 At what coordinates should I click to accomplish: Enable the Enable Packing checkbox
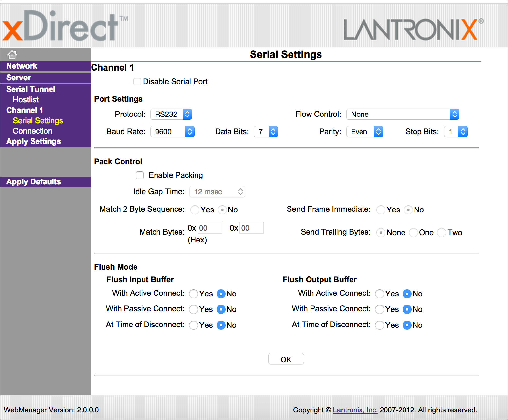pos(140,175)
